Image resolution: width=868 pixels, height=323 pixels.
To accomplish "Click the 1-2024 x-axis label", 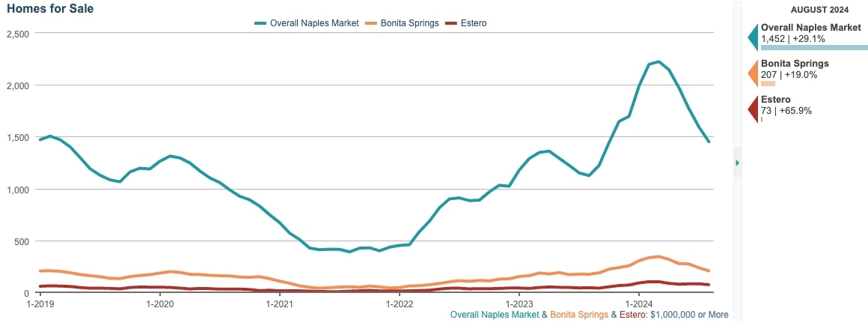I will 639,304.
